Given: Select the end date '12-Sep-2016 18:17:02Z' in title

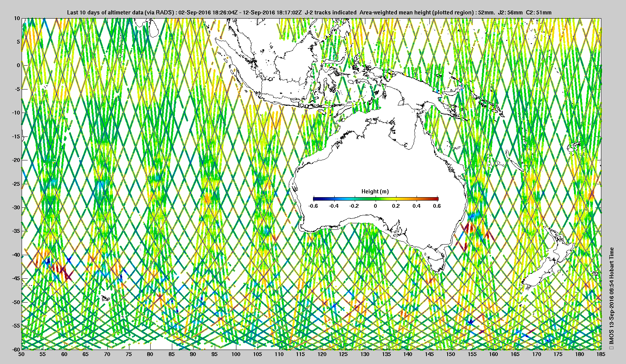Looking at the screenshot, I should click(x=272, y=13).
